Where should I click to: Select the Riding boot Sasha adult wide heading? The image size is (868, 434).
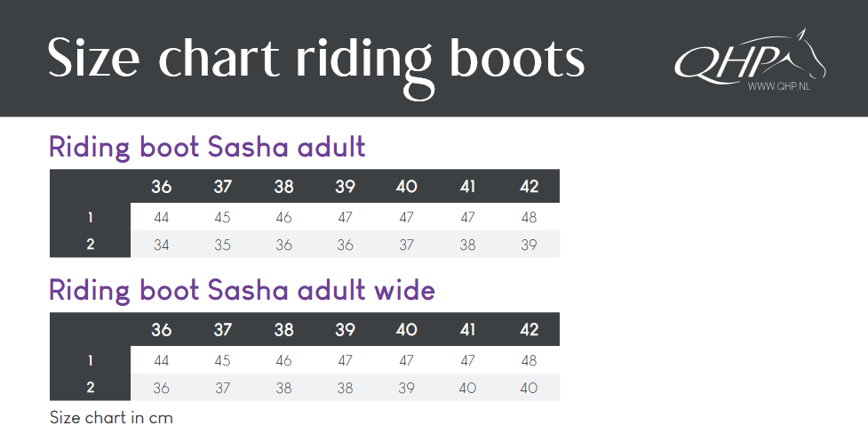pyautogui.click(x=242, y=291)
